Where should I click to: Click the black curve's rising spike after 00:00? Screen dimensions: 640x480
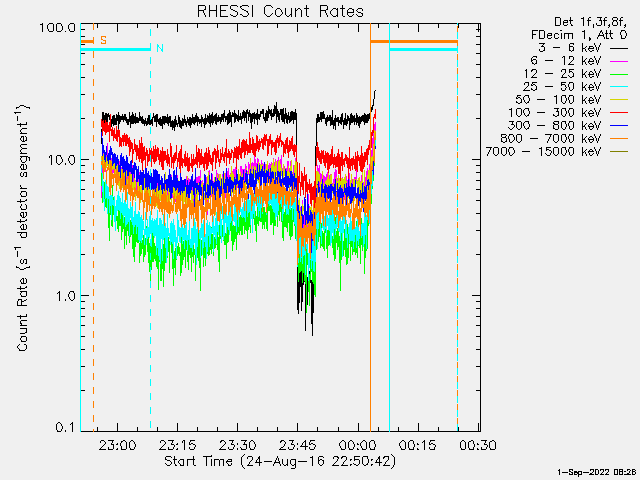coord(373,102)
